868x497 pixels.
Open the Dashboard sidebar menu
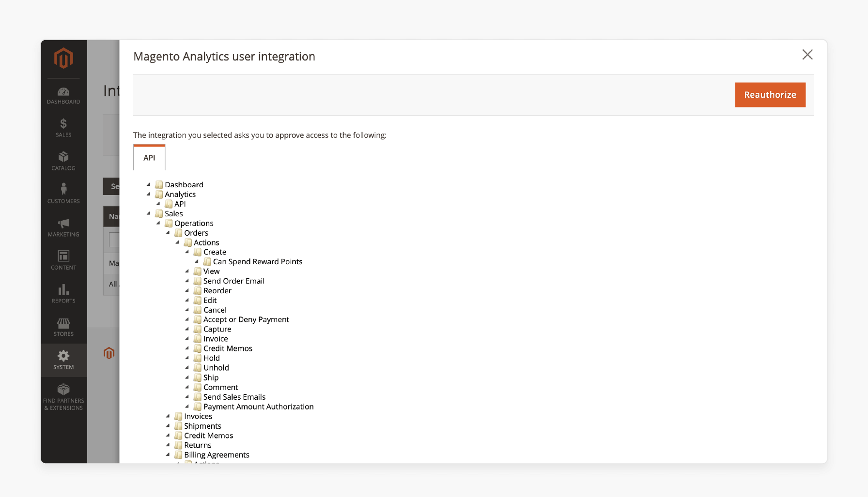[63, 96]
